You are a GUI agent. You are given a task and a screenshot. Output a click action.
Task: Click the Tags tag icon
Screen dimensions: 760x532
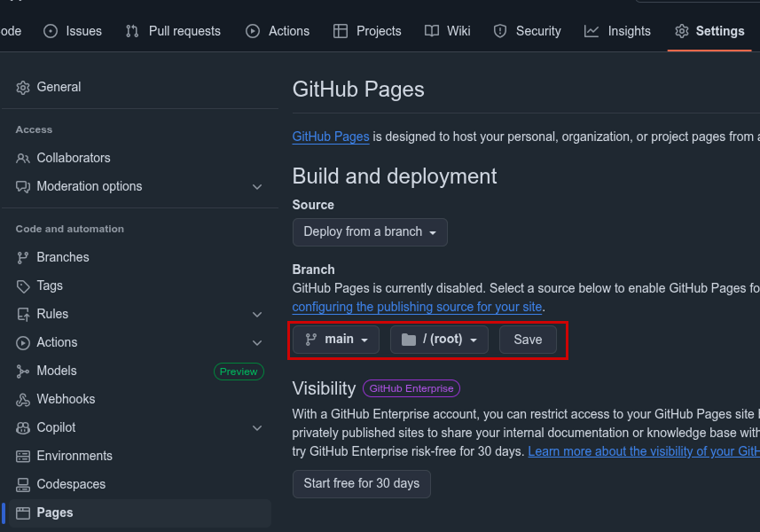[23, 286]
